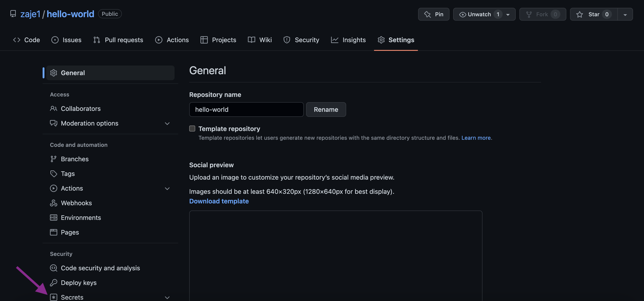
Task: Click the Rename button
Action: [x=326, y=109]
